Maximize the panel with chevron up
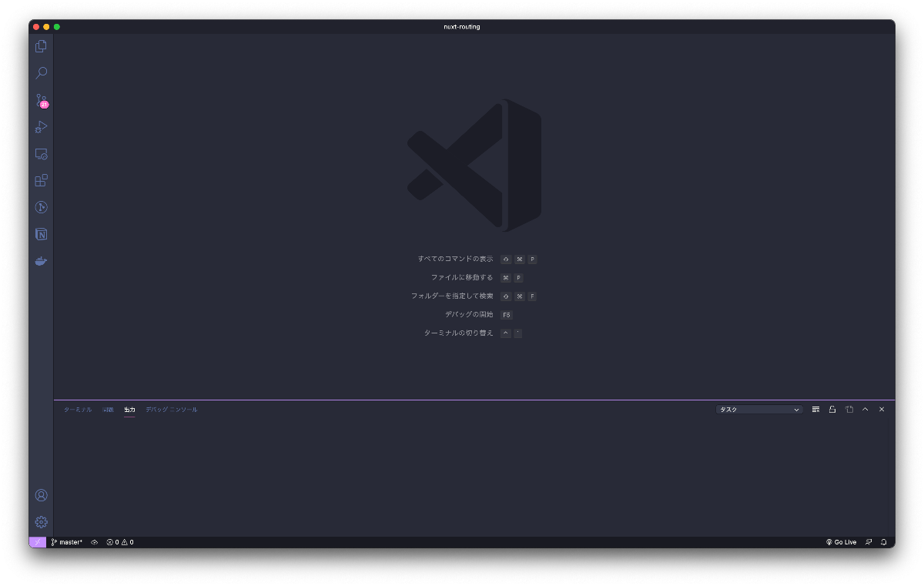This screenshot has height=586, width=924. click(865, 410)
